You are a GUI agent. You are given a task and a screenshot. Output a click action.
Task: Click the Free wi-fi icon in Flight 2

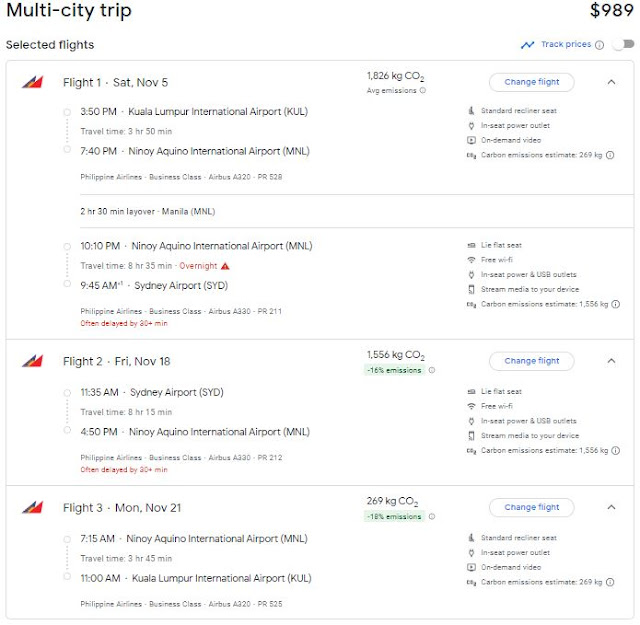471,407
